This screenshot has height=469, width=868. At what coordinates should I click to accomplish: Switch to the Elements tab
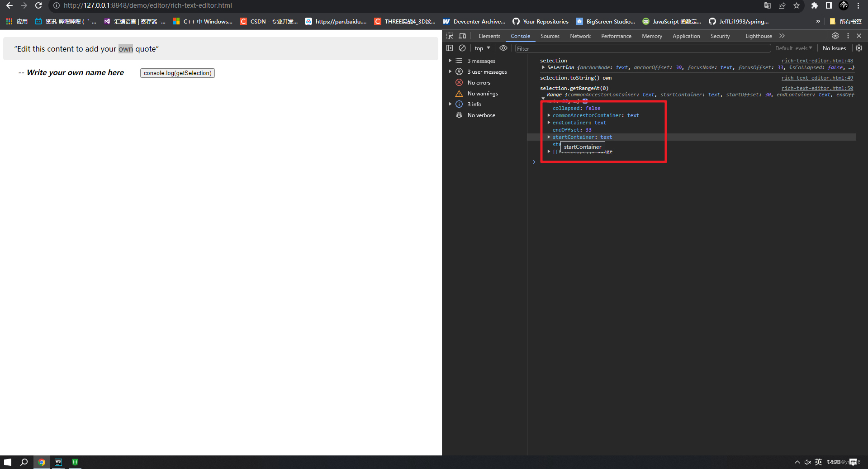(489, 36)
